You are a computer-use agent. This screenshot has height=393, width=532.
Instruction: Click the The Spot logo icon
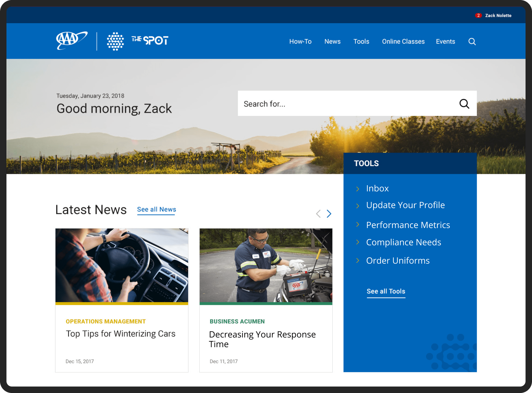point(115,41)
